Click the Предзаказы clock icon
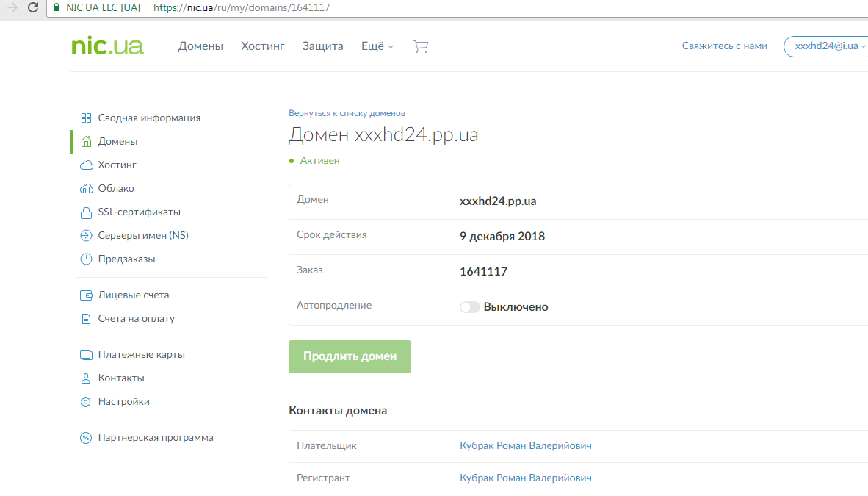 click(x=86, y=259)
